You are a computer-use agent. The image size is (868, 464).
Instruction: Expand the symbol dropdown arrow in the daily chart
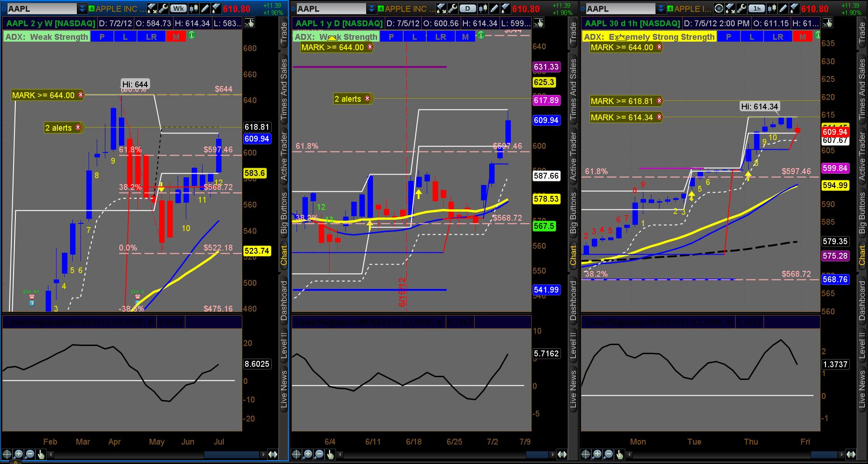click(371, 9)
